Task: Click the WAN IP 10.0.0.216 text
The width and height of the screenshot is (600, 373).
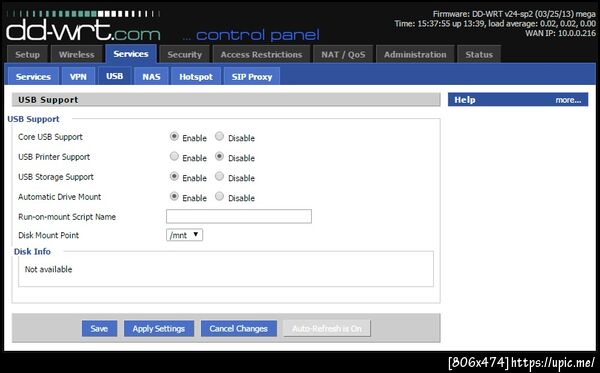Action: click(560, 33)
